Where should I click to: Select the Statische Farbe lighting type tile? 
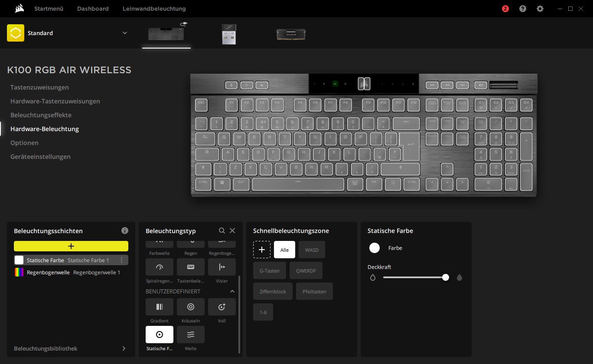pyautogui.click(x=160, y=335)
